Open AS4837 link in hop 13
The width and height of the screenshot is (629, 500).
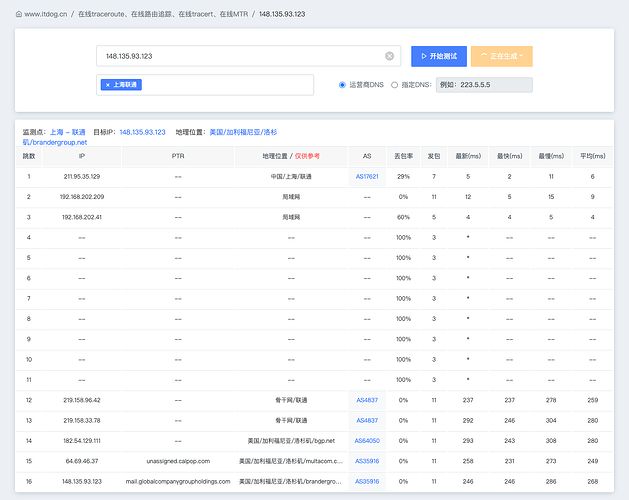click(367, 421)
